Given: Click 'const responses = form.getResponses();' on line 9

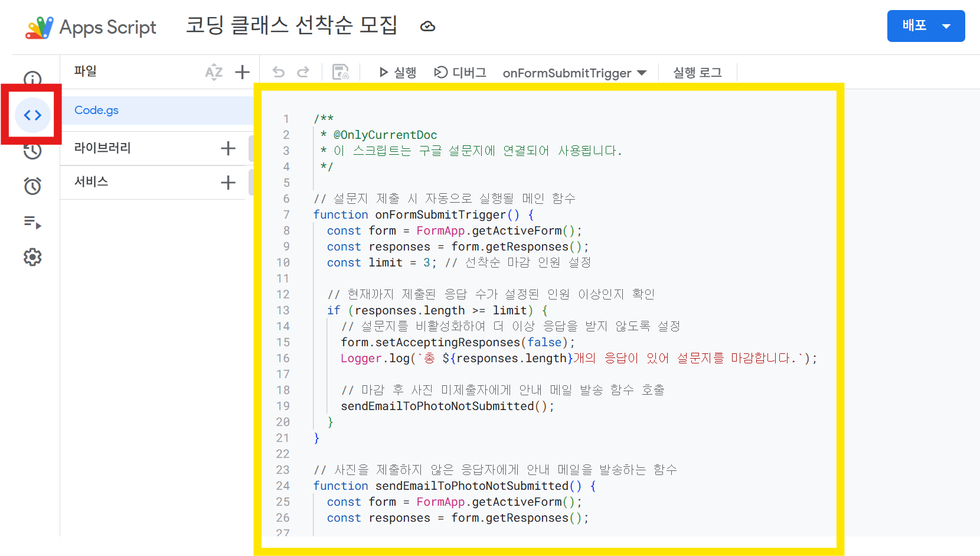Looking at the screenshot, I should (458, 246).
